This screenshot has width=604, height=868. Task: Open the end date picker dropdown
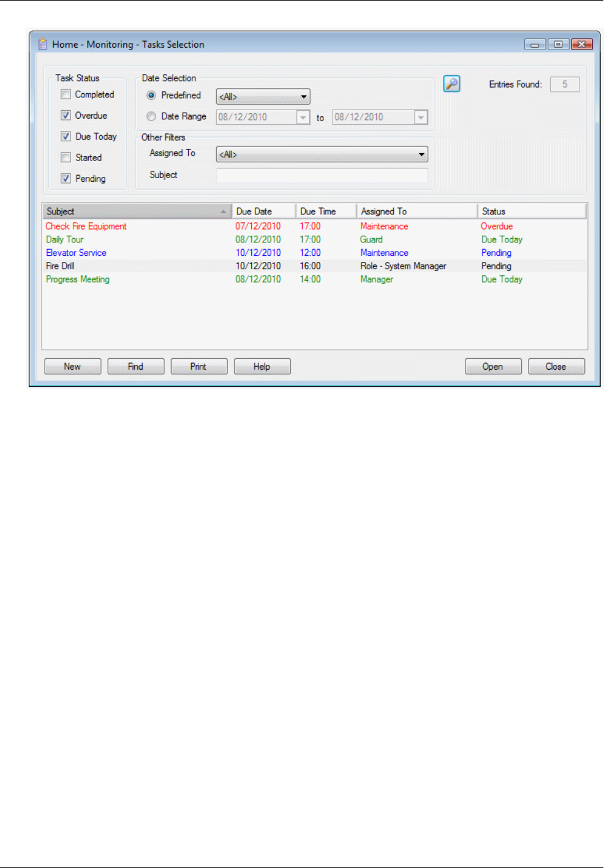(421, 117)
